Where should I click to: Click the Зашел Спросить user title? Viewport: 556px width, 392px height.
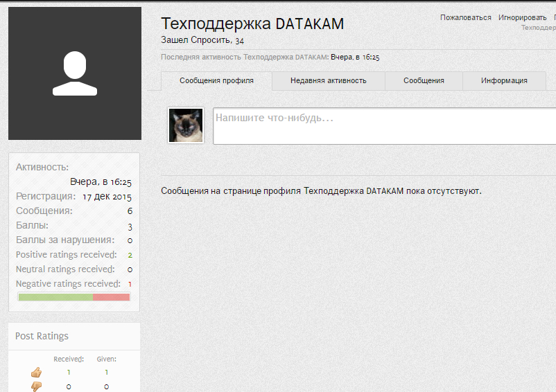click(x=195, y=40)
